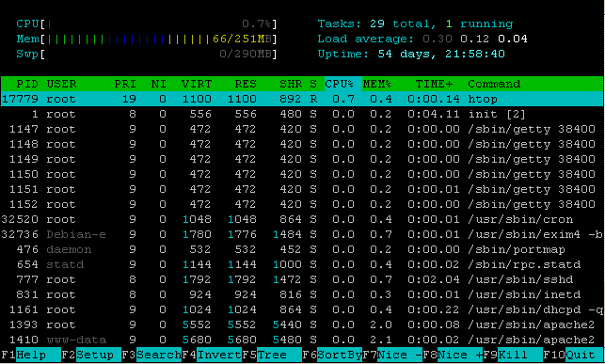The width and height of the screenshot is (605, 364).
Task: Click the 2.1 MEM% value of apache2
Action: tap(381, 340)
